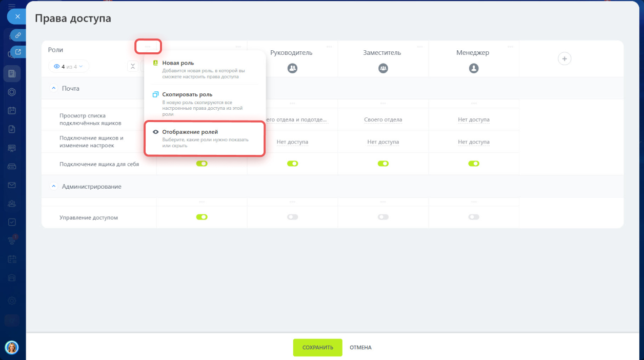Image resolution: width=644 pixels, height=360 pixels.
Task: Click the 'Роли' header label
Action: (55, 50)
